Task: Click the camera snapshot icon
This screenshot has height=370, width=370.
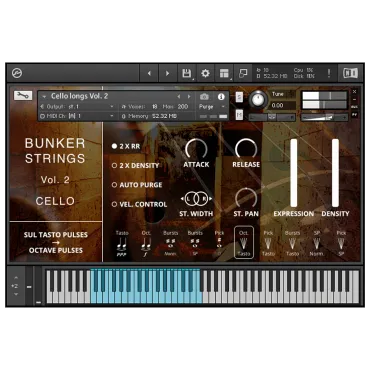Action: (x=204, y=97)
